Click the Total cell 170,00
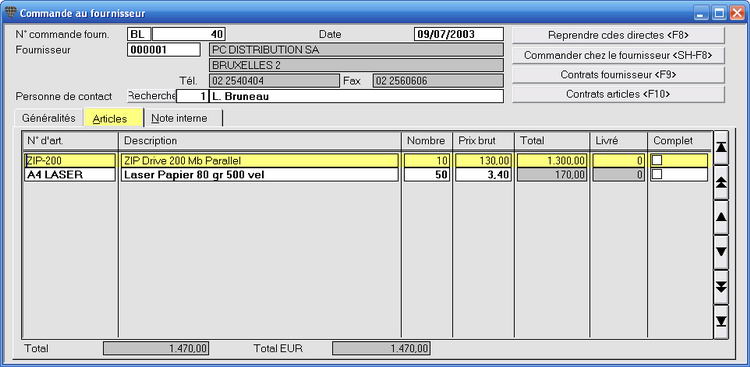 tap(552, 175)
